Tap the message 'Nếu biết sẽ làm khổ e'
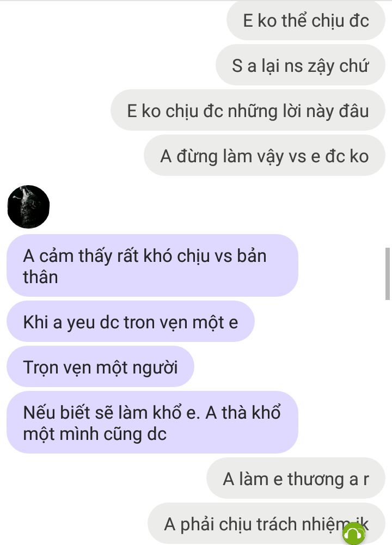The image size is (392, 545). tap(152, 422)
